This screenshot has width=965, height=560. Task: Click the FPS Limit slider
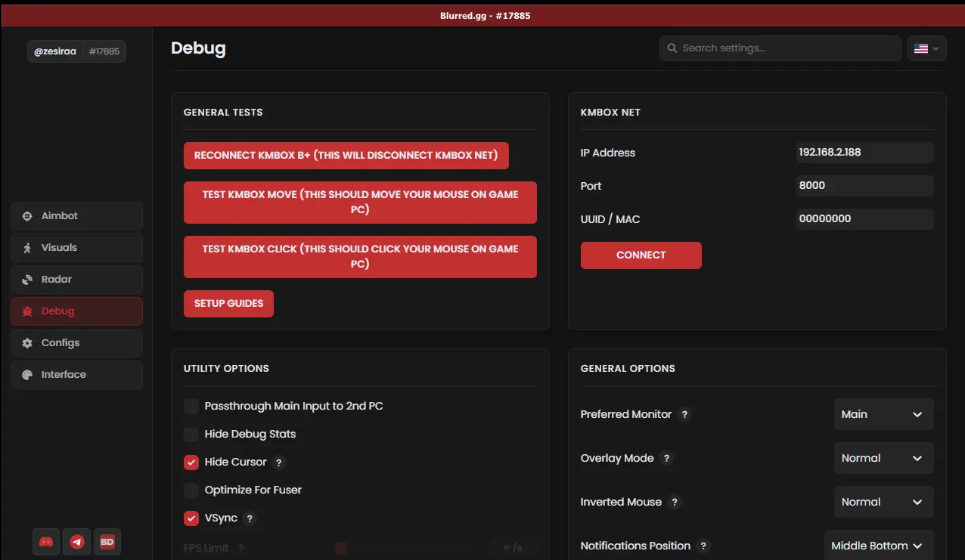pyautogui.click(x=408, y=548)
